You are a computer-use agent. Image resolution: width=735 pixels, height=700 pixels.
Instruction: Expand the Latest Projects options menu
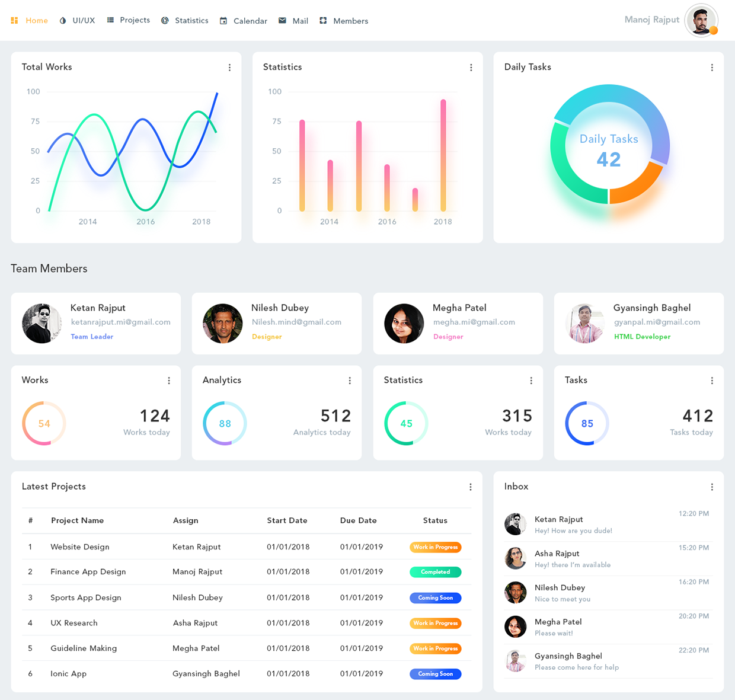471,487
